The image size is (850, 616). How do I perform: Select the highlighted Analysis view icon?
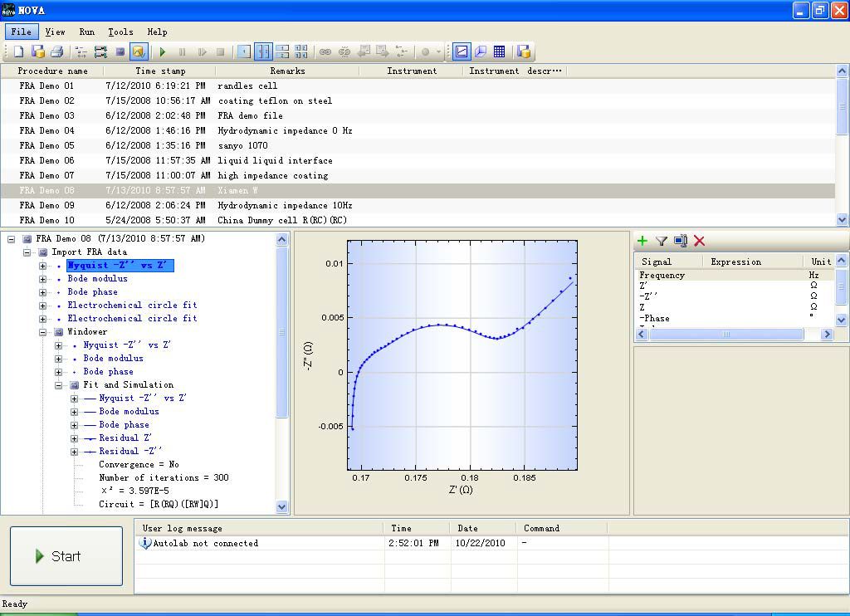[139, 51]
